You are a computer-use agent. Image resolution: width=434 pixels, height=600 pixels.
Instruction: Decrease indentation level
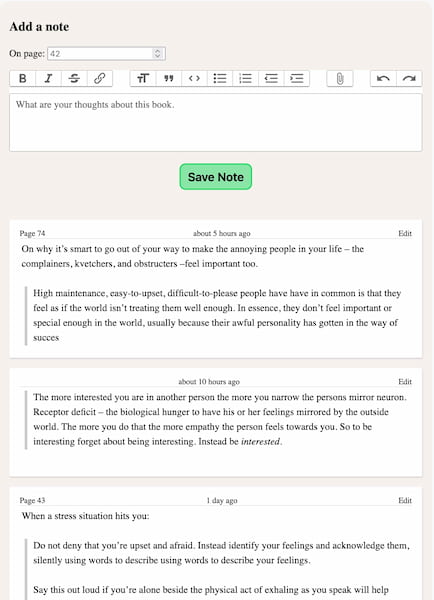[271, 78]
